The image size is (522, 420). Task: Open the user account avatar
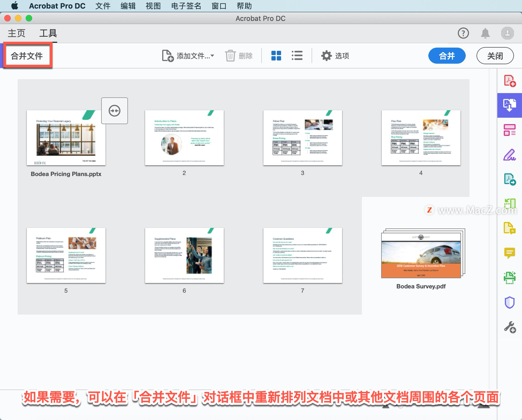click(x=507, y=33)
